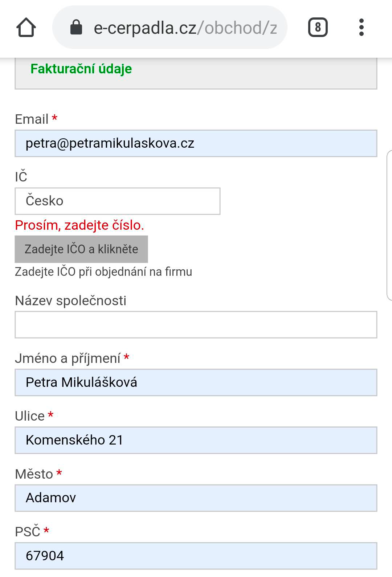The height and width of the screenshot is (577, 392).
Task: Click the Email input field
Action: click(196, 143)
